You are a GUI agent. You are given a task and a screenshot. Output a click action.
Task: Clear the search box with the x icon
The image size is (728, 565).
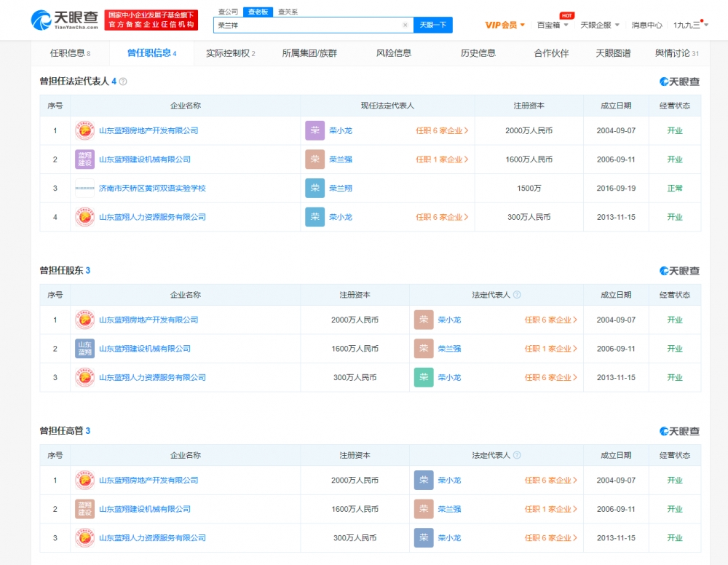tap(405, 25)
